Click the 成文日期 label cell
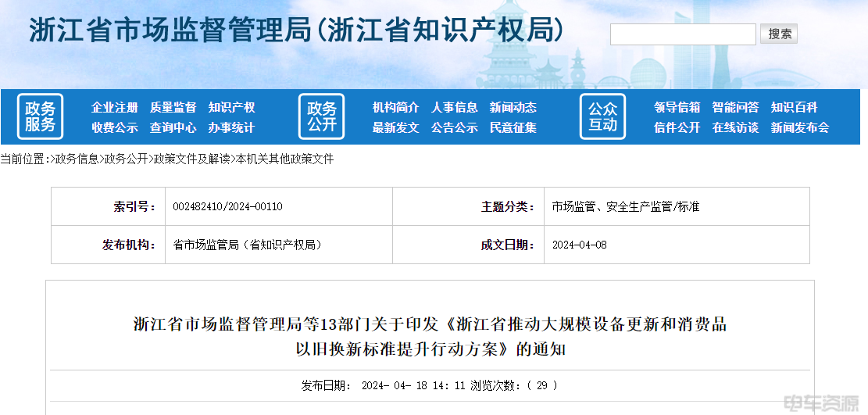The height and width of the screenshot is (415, 868). coord(468,245)
